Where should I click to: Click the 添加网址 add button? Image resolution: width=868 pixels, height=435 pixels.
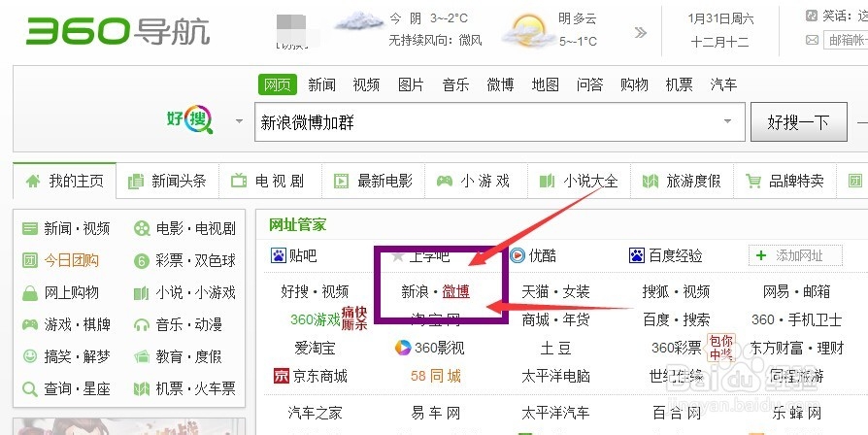point(795,255)
